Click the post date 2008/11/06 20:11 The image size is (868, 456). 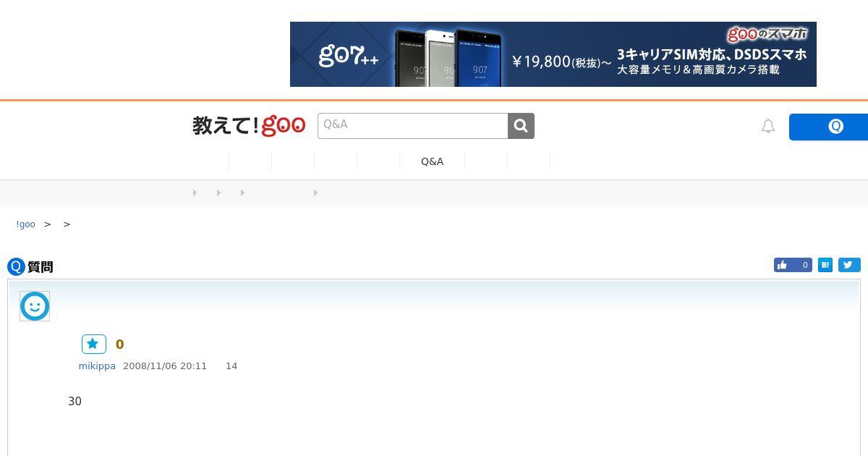coord(165,366)
